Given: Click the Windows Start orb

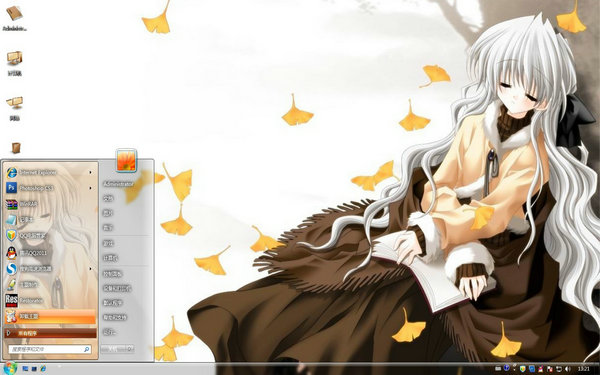Looking at the screenshot, I should tap(9, 368).
